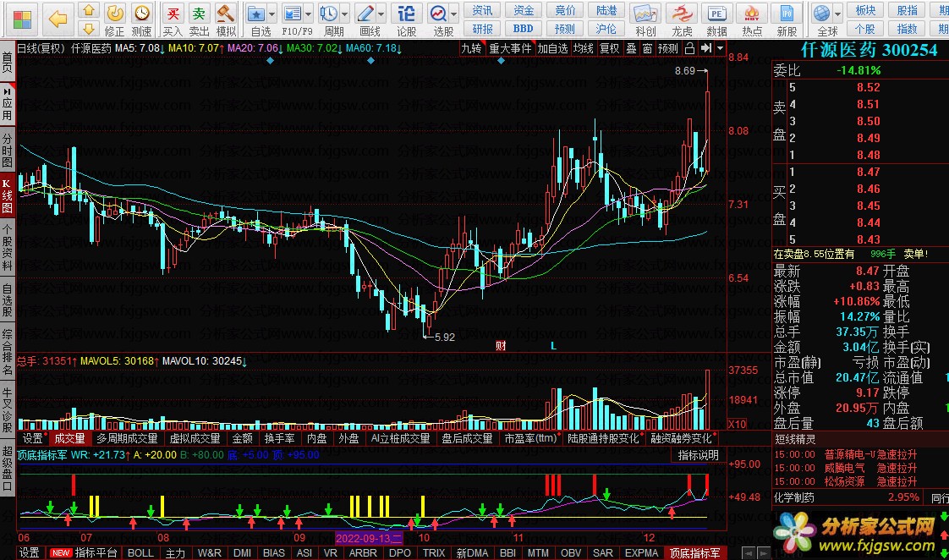Switch to 自选股 side tab
The width and height of the screenshot is (949, 560).
pyautogui.click(x=8, y=300)
